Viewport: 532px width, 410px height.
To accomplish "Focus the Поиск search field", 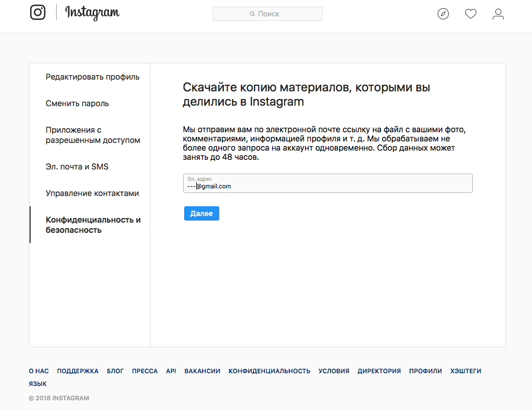I will click(267, 14).
